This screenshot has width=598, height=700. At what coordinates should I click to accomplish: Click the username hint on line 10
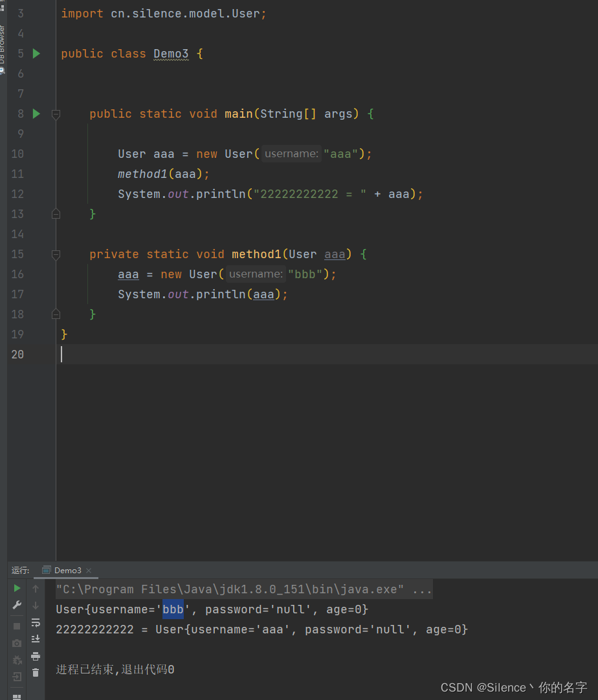coord(291,154)
